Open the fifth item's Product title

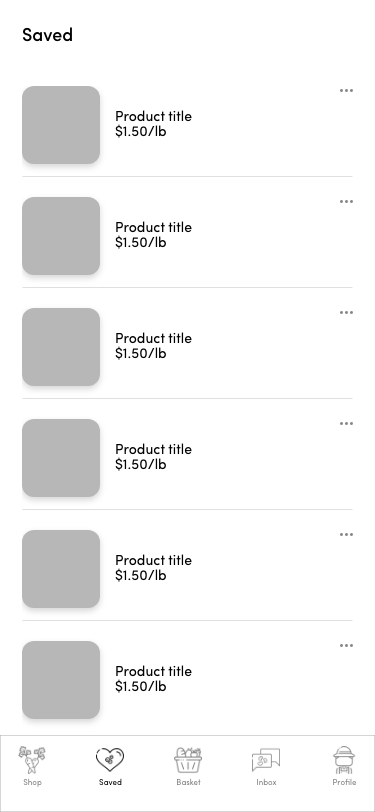click(x=153, y=560)
